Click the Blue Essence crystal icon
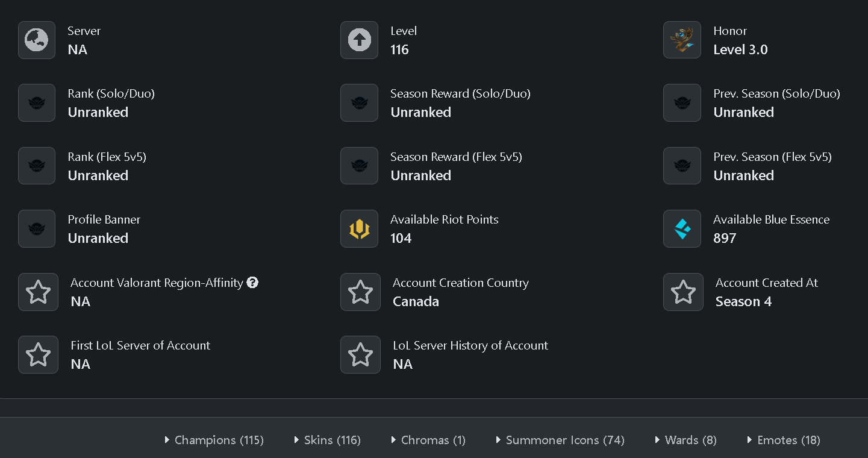Screen dimensions: 868x458 tap(682, 229)
